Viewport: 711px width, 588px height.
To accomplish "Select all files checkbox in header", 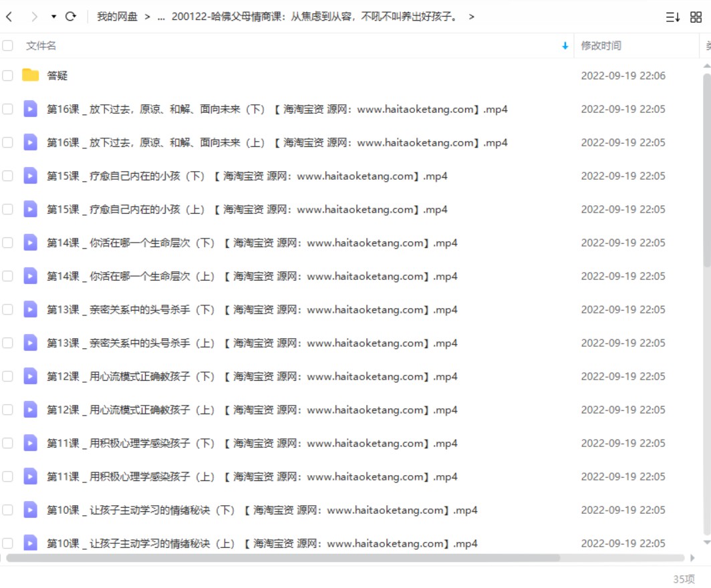I will click(x=8, y=45).
